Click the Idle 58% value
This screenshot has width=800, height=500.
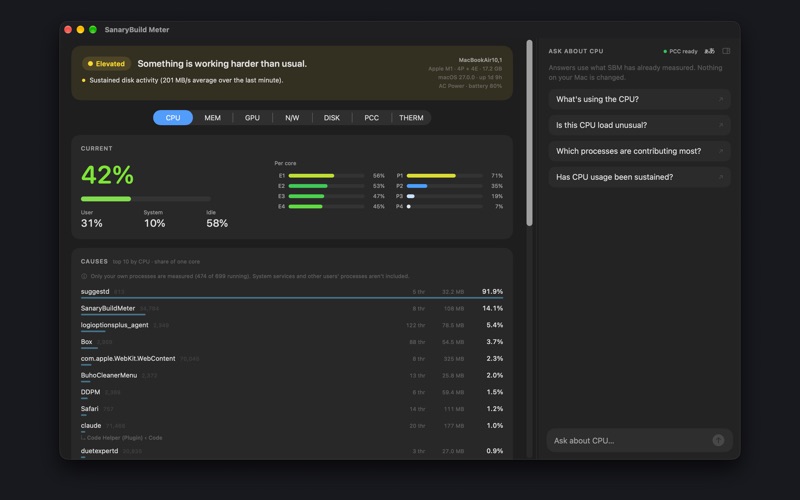coord(217,223)
